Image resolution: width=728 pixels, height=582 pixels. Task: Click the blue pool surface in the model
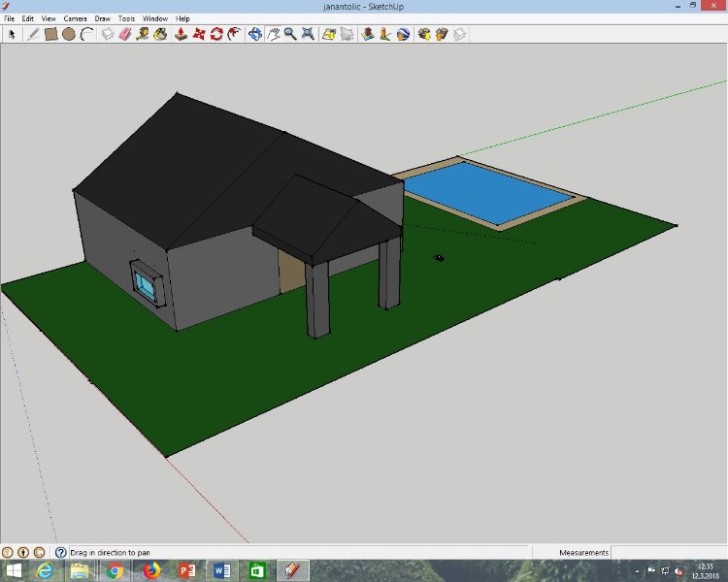485,191
